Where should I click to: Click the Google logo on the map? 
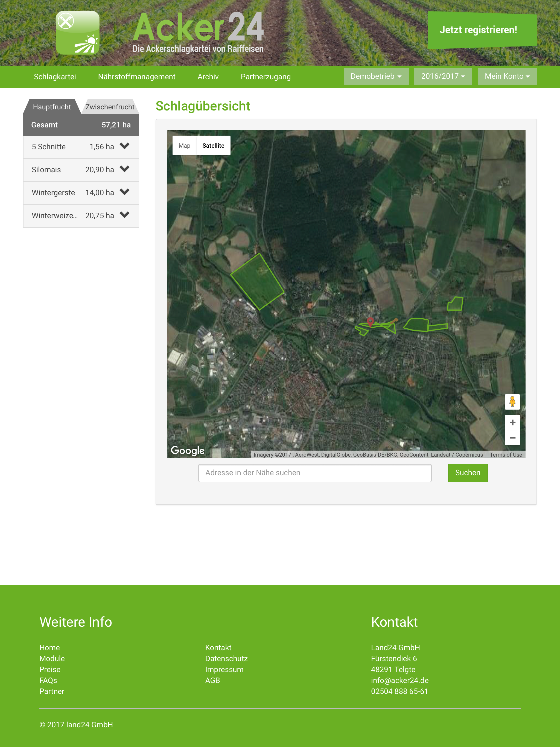click(x=188, y=451)
